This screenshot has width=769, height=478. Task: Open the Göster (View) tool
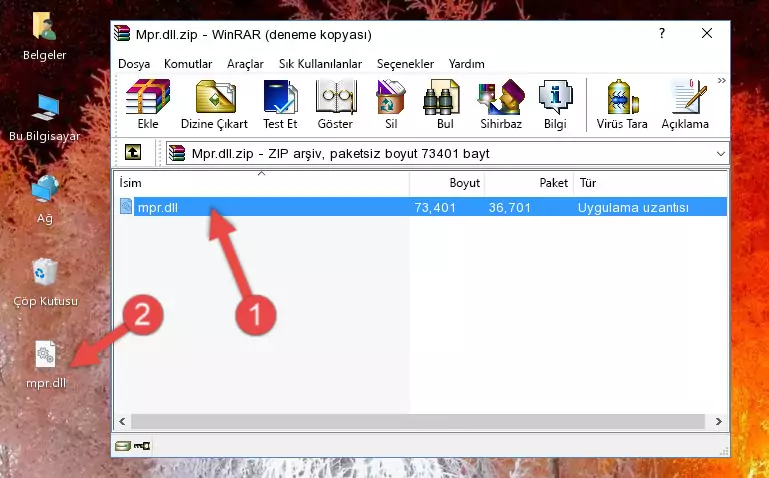335,104
